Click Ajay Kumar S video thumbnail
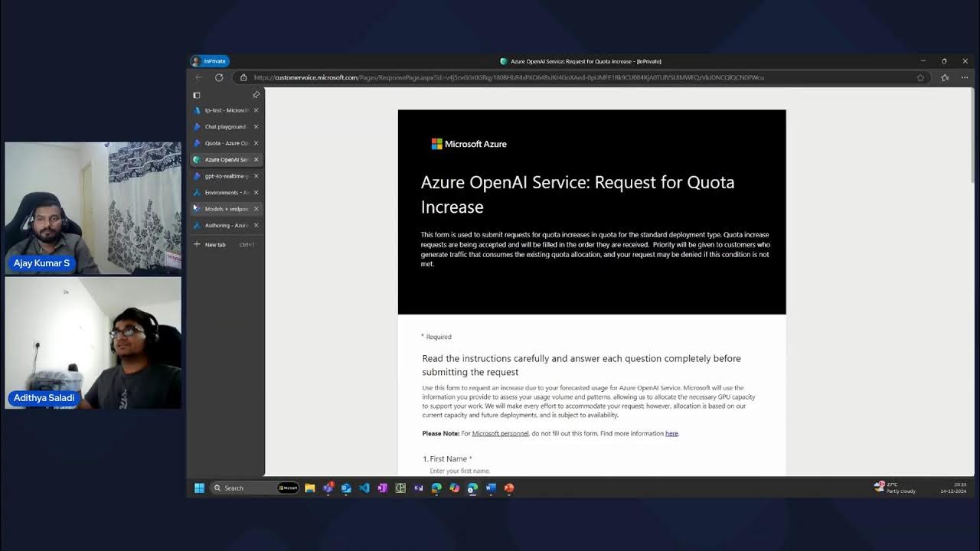This screenshot has width=980, height=551. (x=93, y=208)
